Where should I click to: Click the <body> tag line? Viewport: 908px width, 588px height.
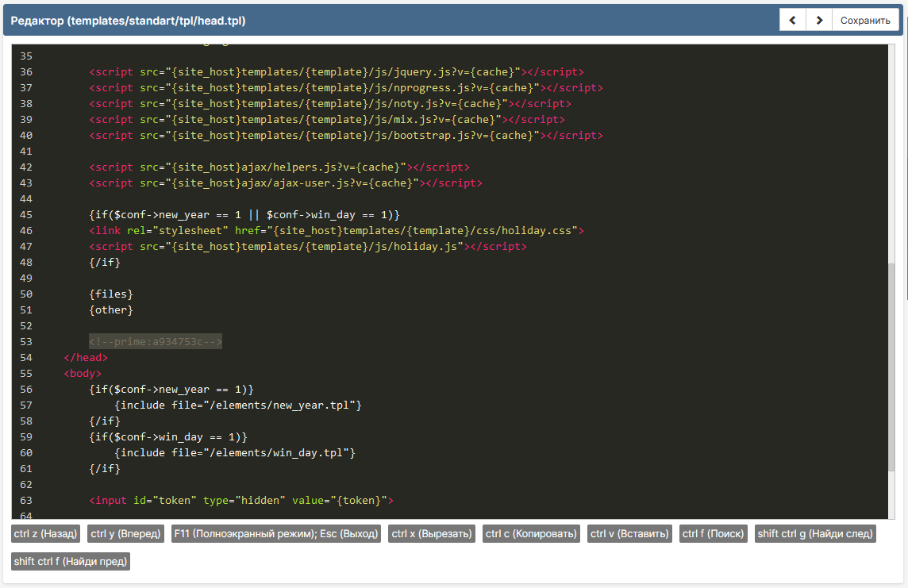(83, 373)
